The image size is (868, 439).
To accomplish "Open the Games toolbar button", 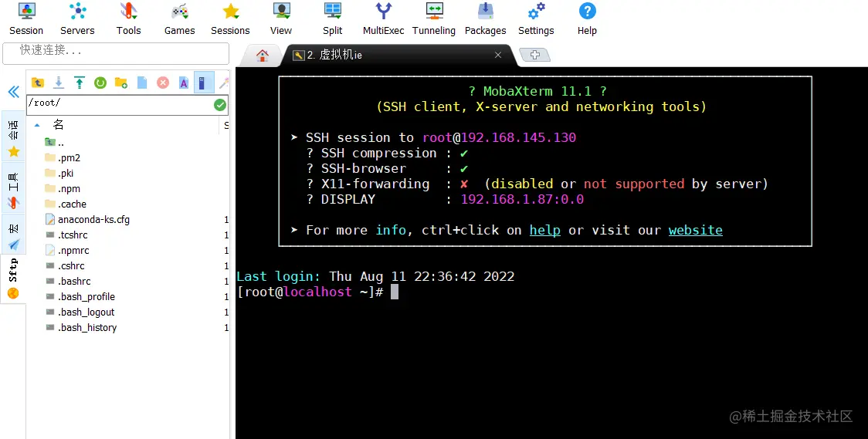I will 179,19.
